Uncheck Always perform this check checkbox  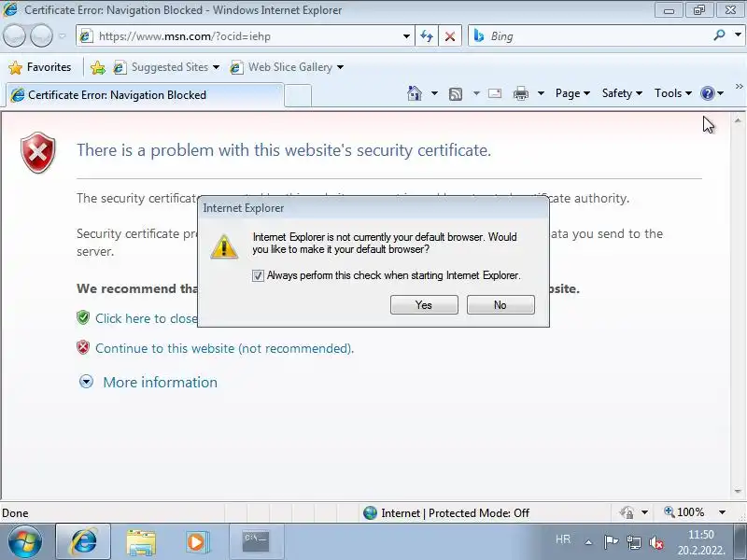258,275
